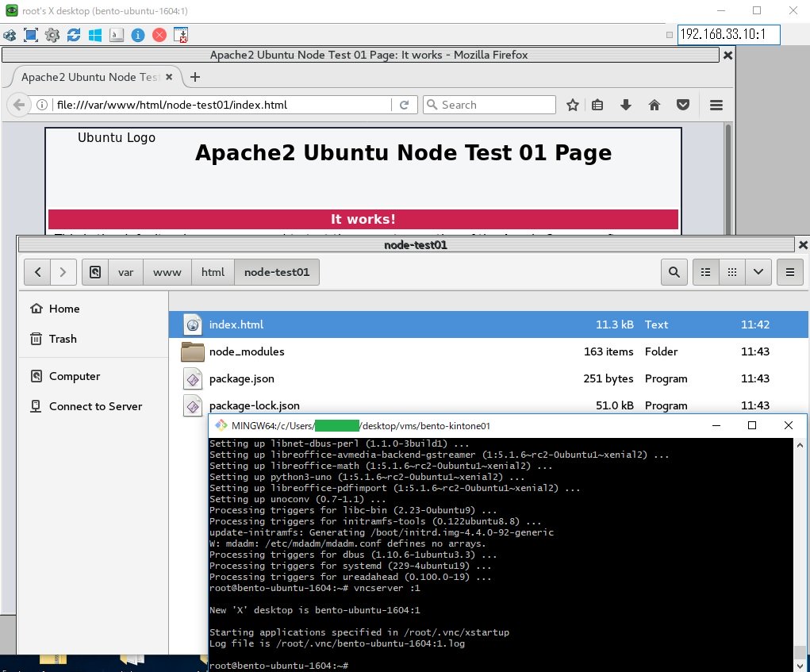Screen dimensions: 810x672
Task: Click the package-lock.json file icon
Action: [x=193, y=405]
